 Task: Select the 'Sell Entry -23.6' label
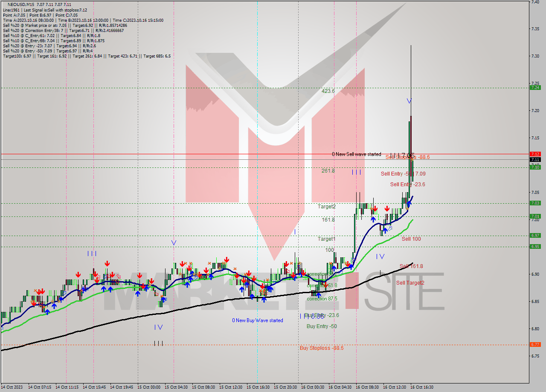click(407, 184)
